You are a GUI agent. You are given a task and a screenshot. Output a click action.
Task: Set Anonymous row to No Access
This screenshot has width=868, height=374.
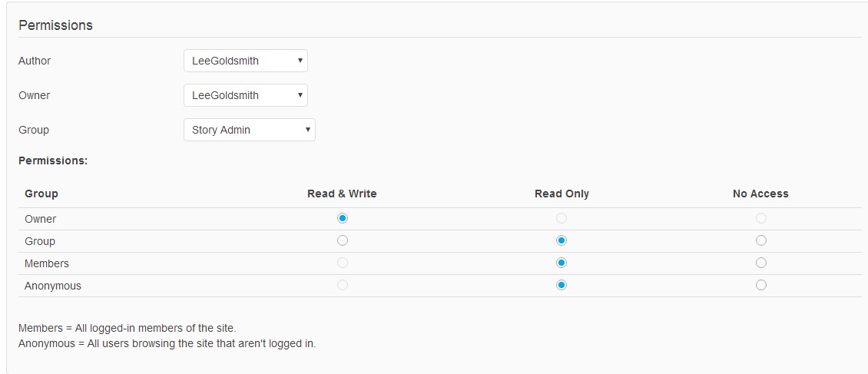pyautogui.click(x=760, y=285)
